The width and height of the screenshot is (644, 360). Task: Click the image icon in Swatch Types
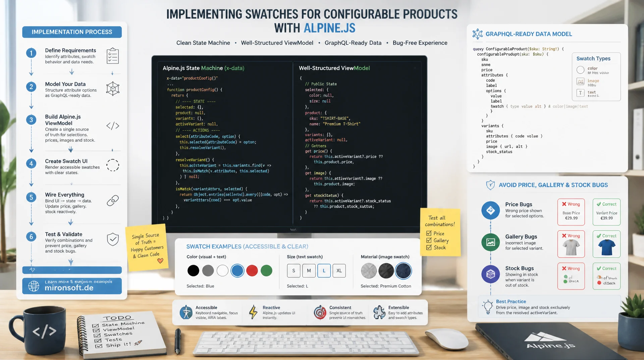point(580,82)
